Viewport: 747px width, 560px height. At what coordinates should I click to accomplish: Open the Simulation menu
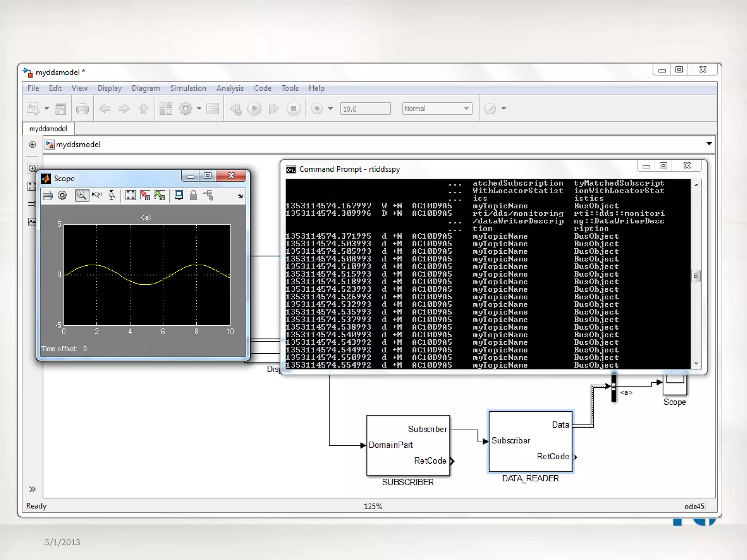(x=188, y=88)
